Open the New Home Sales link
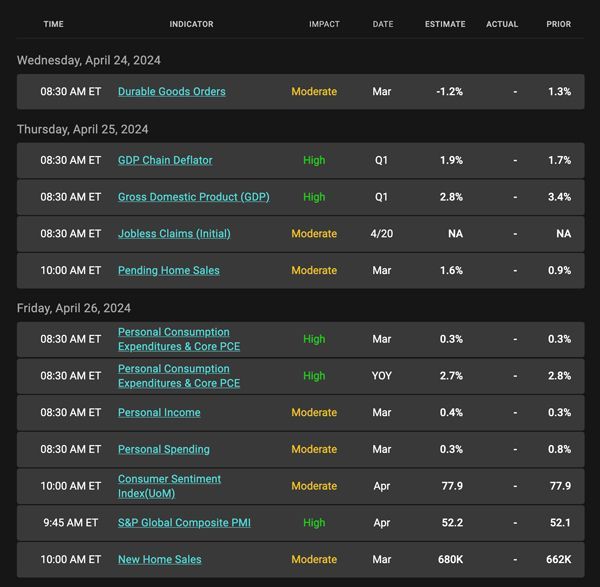Image resolution: width=600 pixels, height=587 pixels. pos(160,559)
